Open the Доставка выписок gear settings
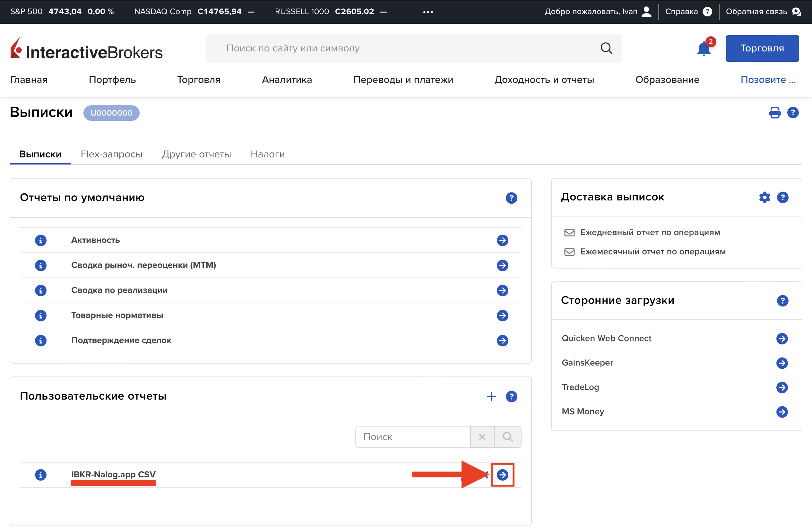812x530 pixels. click(764, 197)
